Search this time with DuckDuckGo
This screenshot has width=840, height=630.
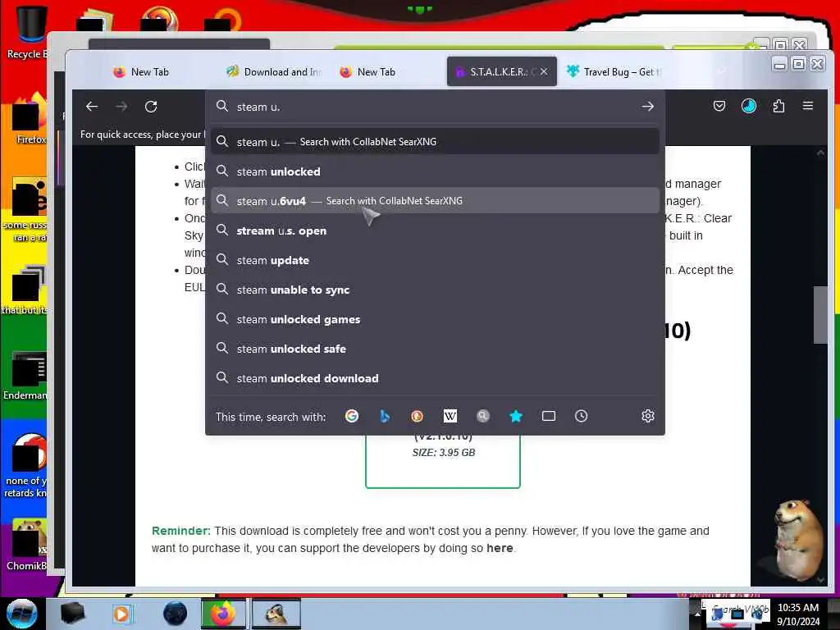coord(418,416)
